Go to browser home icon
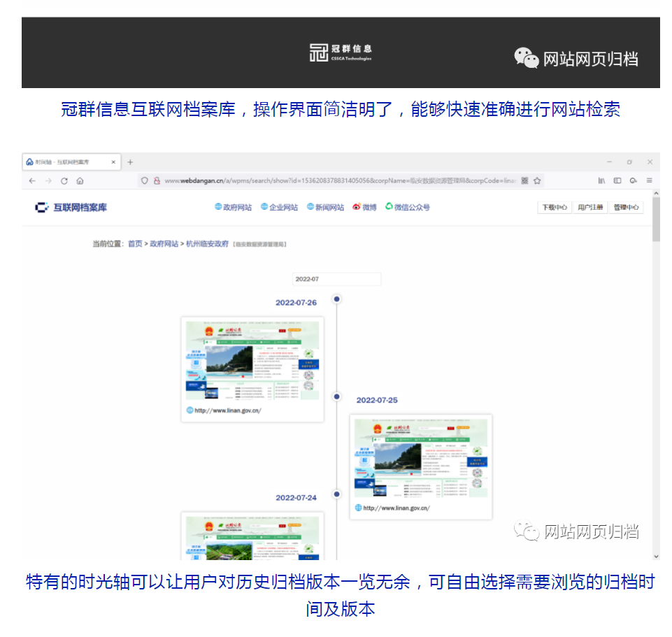 (80, 180)
